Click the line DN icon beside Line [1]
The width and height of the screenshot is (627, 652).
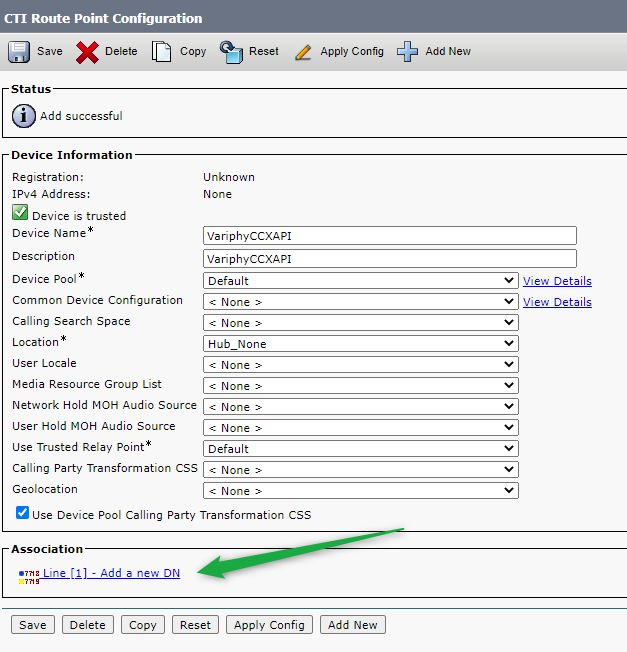coord(29,577)
